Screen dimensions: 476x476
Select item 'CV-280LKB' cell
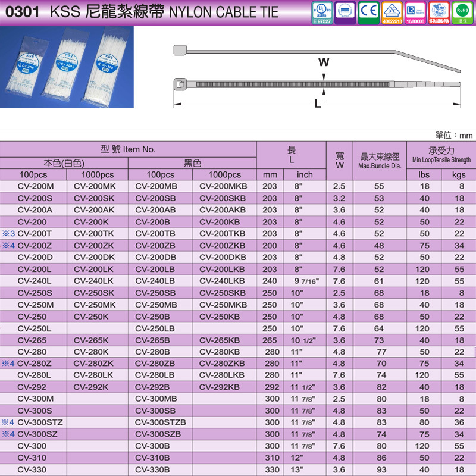click(x=221, y=375)
